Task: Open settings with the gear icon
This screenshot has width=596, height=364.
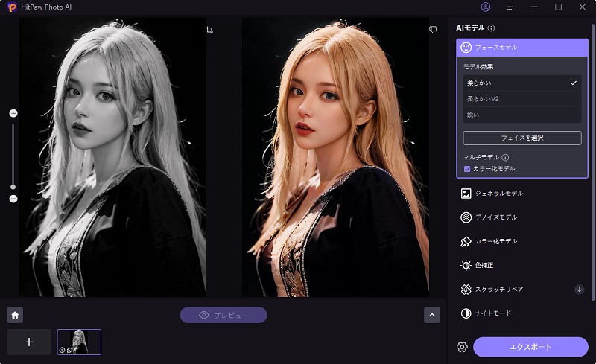Action: [462, 347]
